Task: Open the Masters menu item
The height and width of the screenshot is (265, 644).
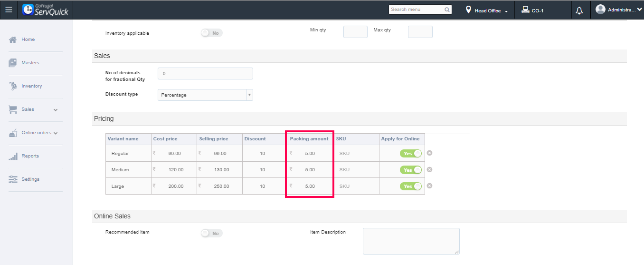Action: click(30, 63)
